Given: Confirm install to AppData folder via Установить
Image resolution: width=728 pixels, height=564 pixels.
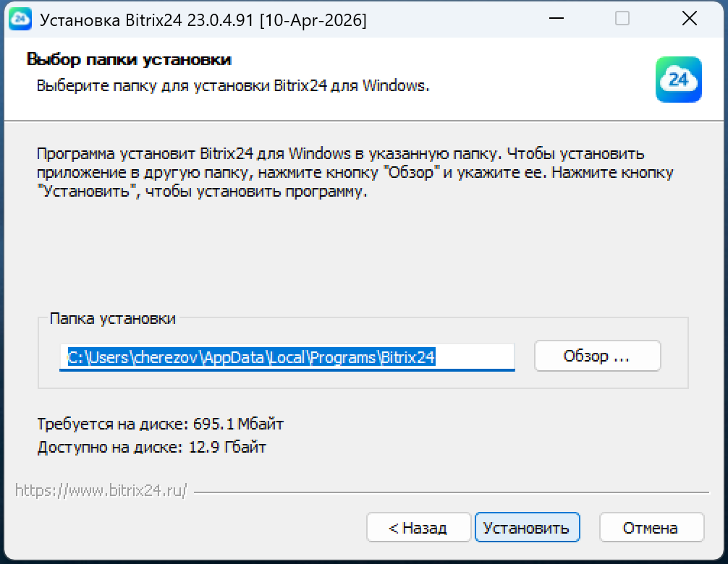Looking at the screenshot, I should (x=527, y=527).
